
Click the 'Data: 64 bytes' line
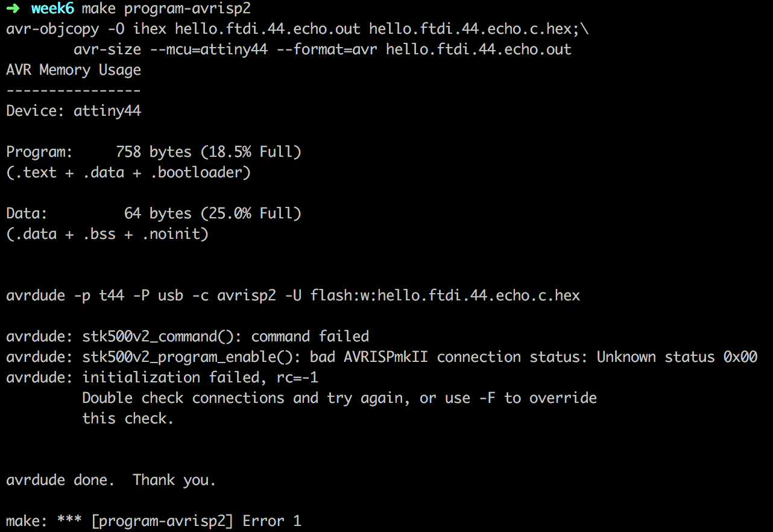[x=154, y=214]
